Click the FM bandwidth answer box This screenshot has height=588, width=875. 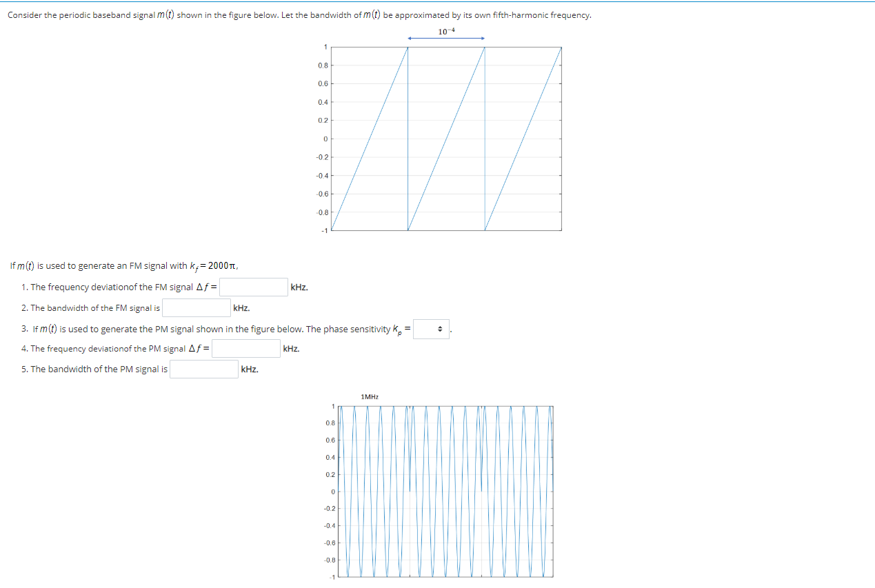[x=196, y=307]
